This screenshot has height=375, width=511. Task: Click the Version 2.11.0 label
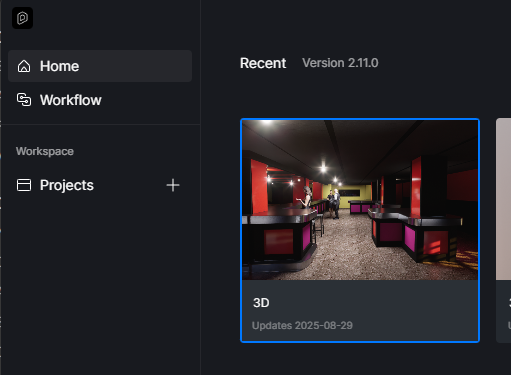pyautogui.click(x=340, y=63)
